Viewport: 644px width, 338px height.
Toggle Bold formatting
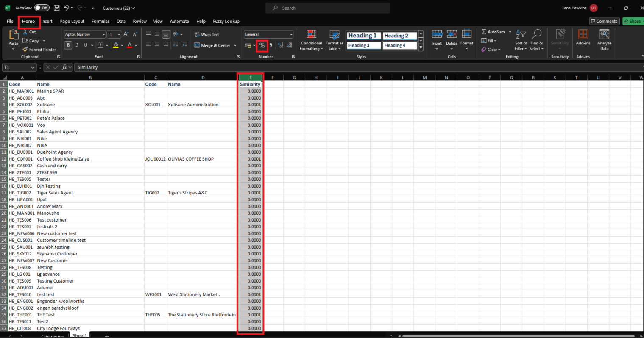tap(68, 45)
